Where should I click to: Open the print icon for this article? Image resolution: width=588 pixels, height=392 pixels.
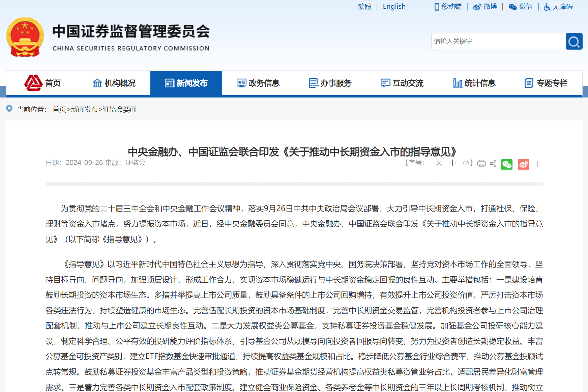coord(481,164)
